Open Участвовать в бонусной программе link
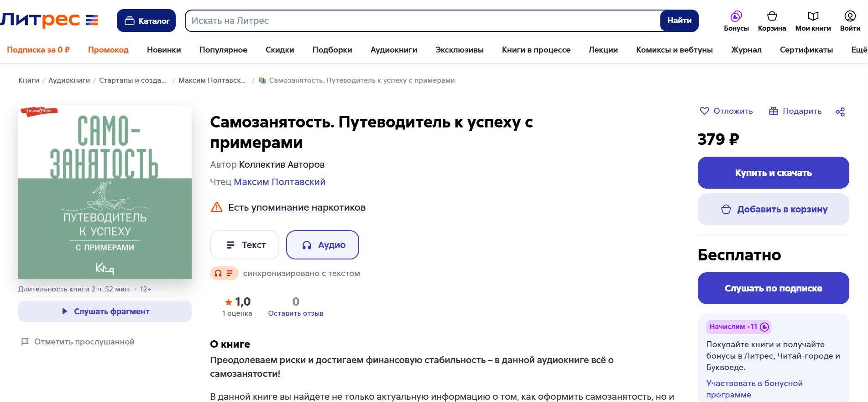 754,389
